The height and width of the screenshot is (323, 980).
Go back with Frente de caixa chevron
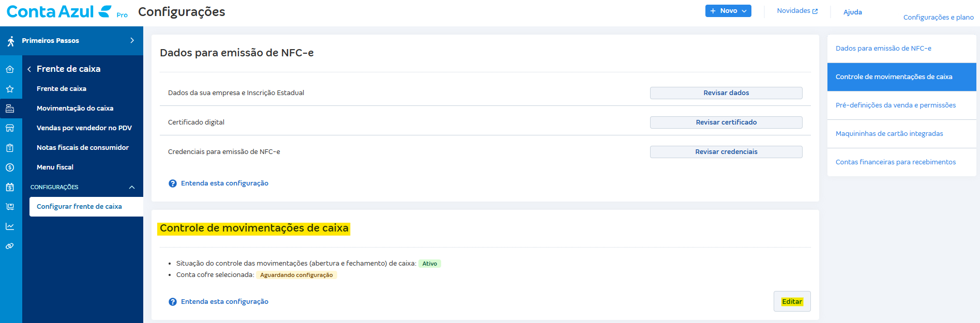[x=29, y=69]
